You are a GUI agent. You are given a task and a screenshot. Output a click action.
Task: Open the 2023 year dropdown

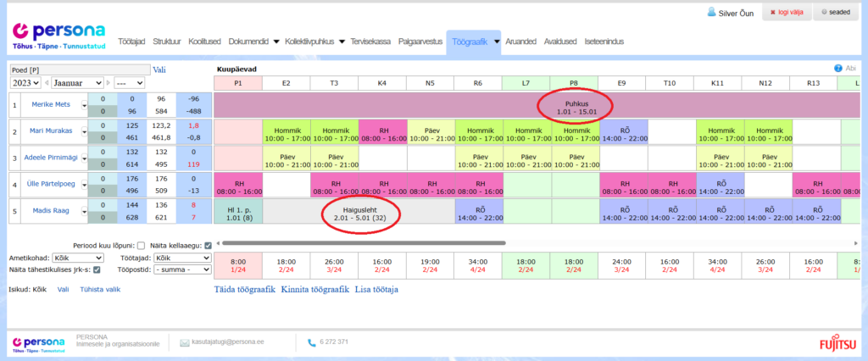pyautogui.click(x=24, y=83)
